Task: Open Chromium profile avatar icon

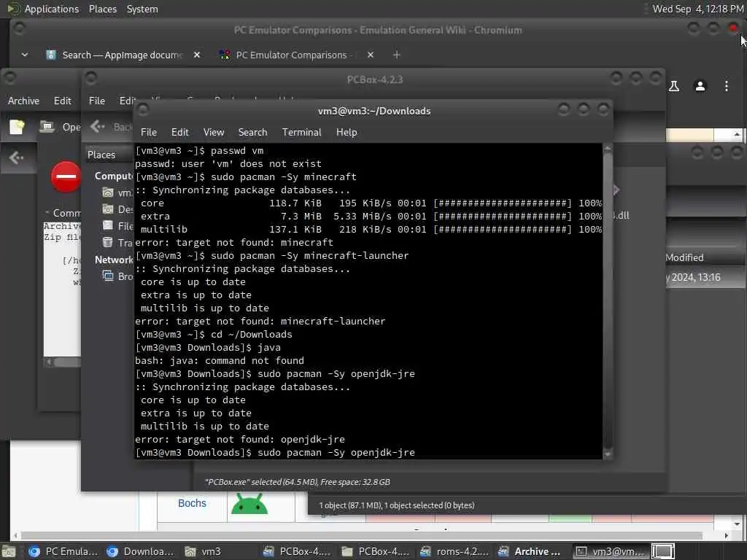Action: click(x=700, y=86)
